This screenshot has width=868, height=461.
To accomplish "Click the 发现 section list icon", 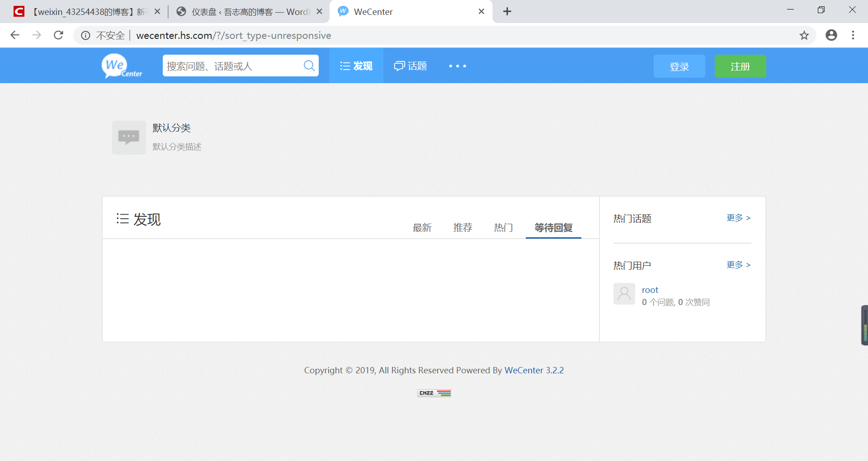I will 123,219.
